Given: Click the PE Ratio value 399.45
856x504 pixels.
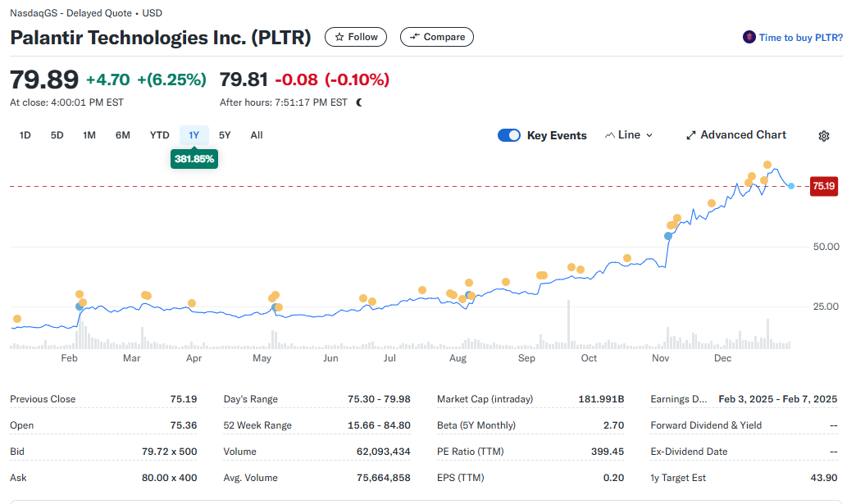Looking at the screenshot, I should point(607,452).
